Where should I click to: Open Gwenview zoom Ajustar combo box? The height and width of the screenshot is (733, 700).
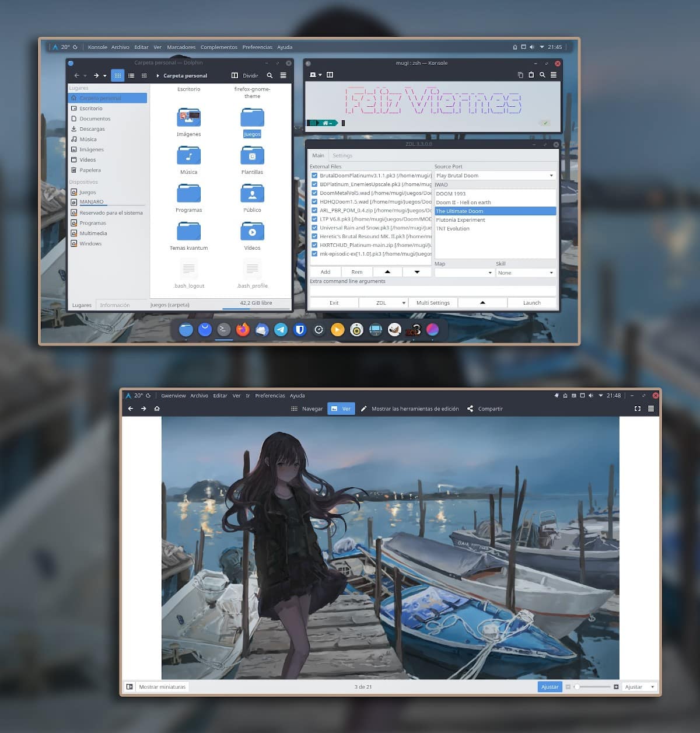639,687
